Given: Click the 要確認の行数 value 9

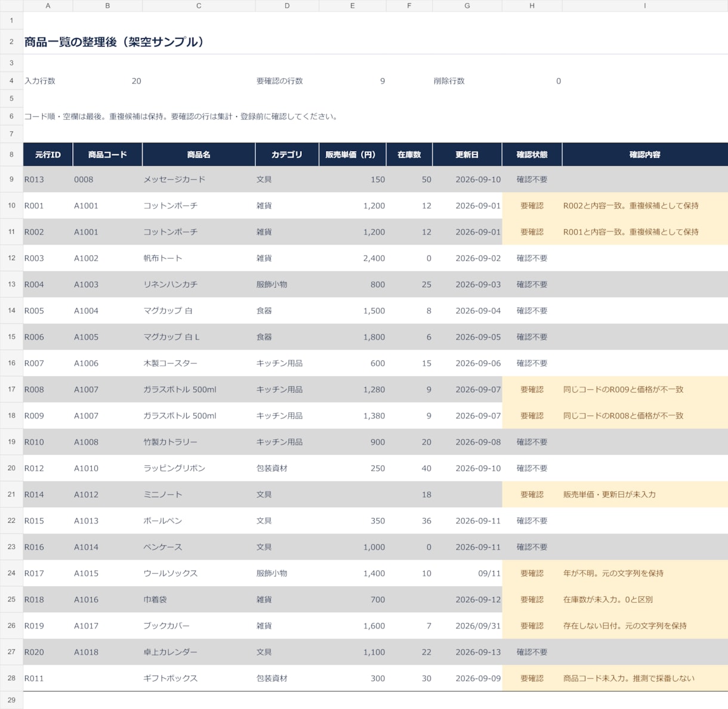Looking at the screenshot, I should coord(382,81).
